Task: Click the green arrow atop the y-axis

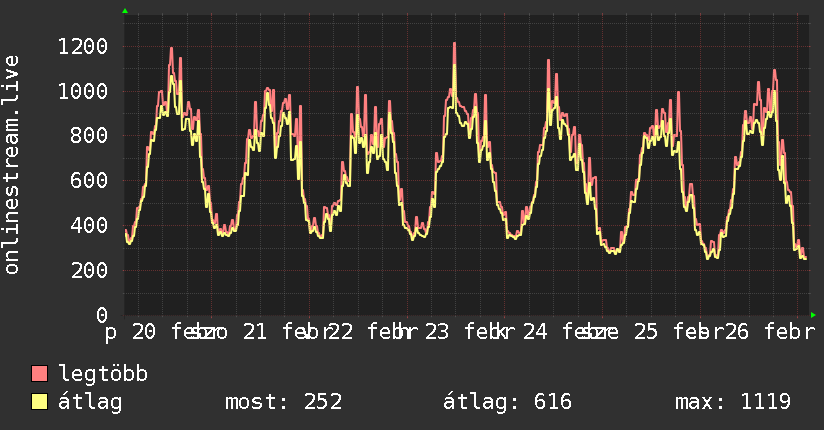Action: coord(125,11)
